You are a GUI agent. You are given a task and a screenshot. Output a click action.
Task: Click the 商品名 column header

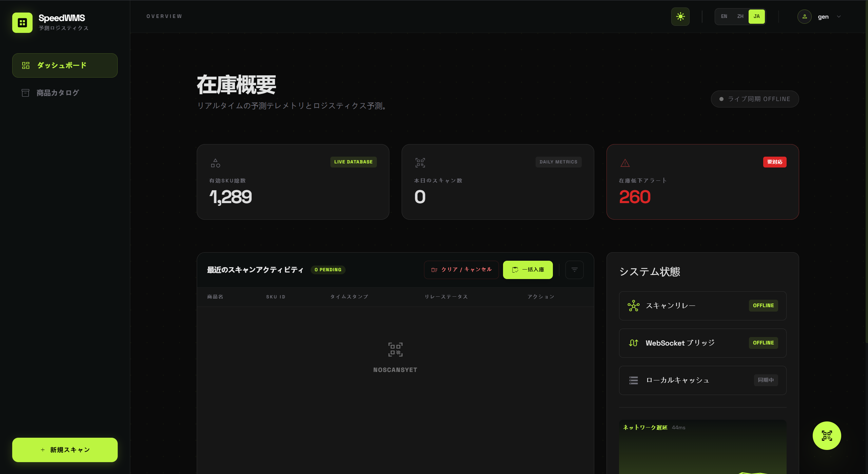click(x=215, y=297)
